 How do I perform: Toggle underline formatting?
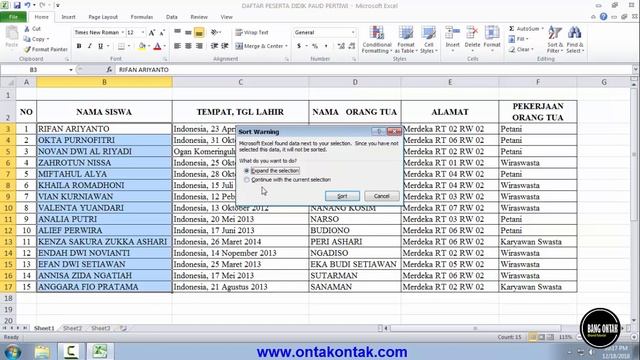100,46
